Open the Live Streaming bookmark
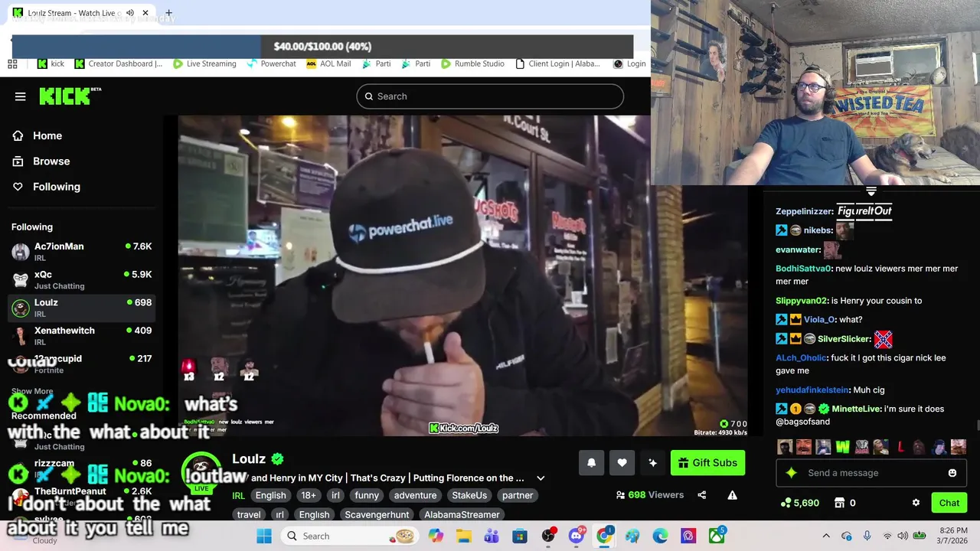This screenshot has width=980, height=551. pyautogui.click(x=204, y=64)
